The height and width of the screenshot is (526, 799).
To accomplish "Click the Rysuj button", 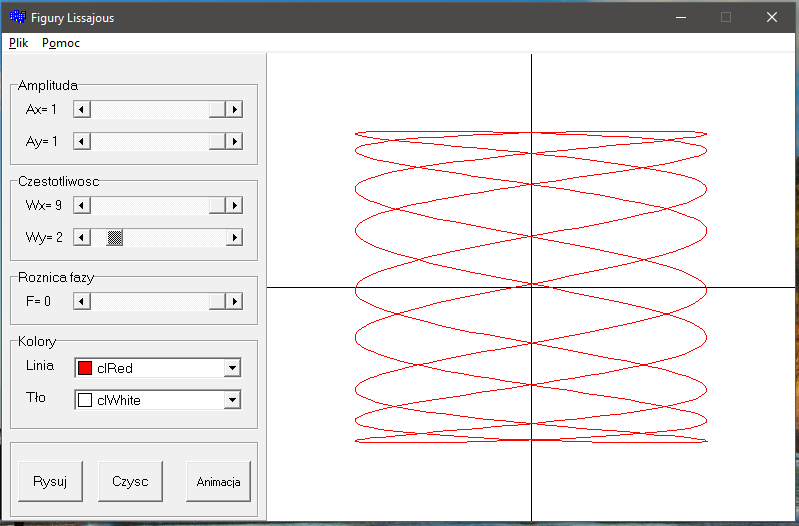I will (x=50, y=482).
